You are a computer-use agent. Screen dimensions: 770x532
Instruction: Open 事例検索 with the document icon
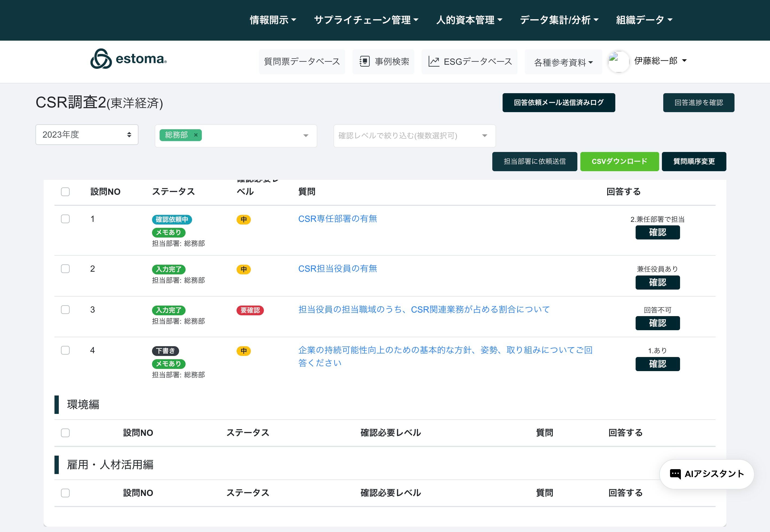tap(364, 61)
